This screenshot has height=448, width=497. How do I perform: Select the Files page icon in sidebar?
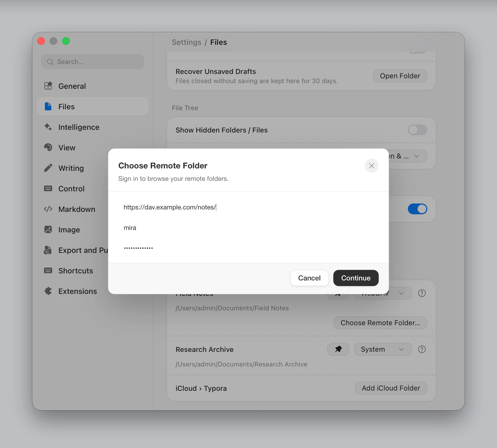click(48, 106)
